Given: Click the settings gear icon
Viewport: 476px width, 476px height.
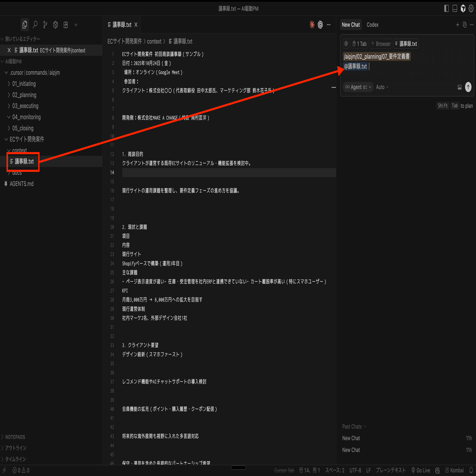Looking at the screenshot, I should coord(471,9).
